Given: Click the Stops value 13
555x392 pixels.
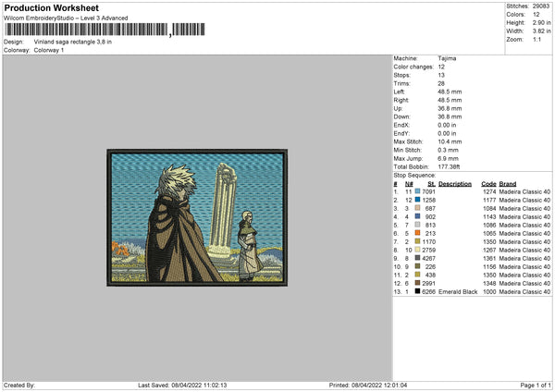Looking at the screenshot, I should tap(441, 75).
